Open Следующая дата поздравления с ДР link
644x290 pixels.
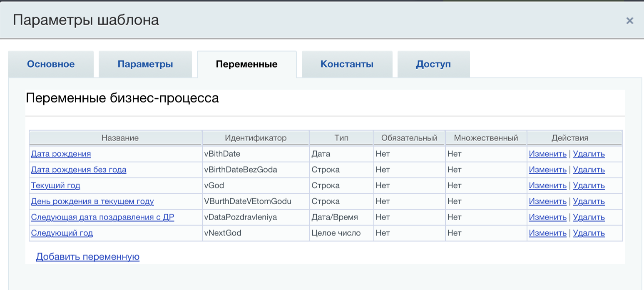coord(102,217)
